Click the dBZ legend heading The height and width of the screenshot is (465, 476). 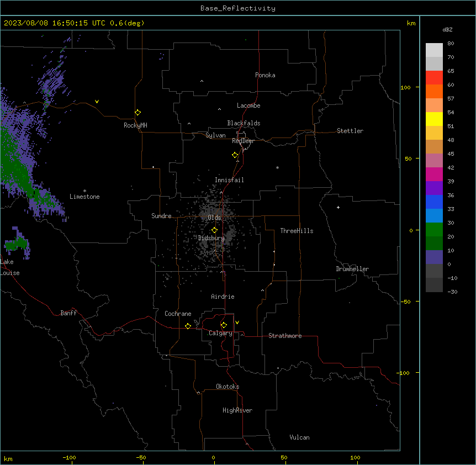click(x=447, y=29)
